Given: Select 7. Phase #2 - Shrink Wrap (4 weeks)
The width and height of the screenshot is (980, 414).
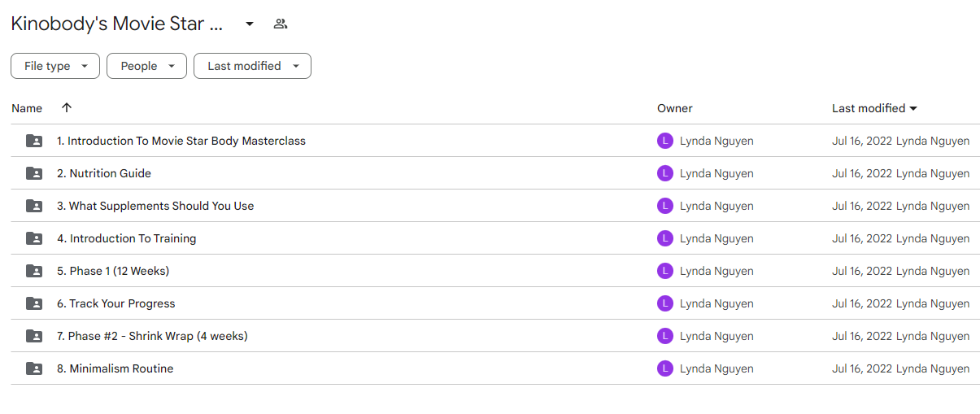Looking at the screenshot, I should [x=152, y=336].
